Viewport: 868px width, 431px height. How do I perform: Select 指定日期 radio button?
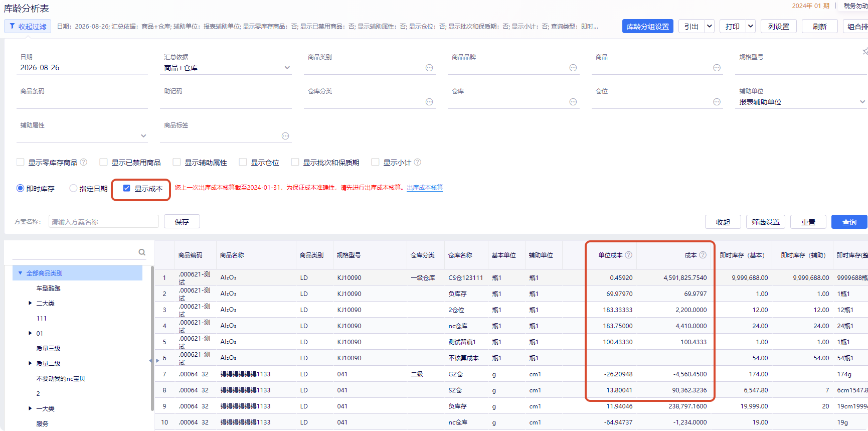point(73,188)
